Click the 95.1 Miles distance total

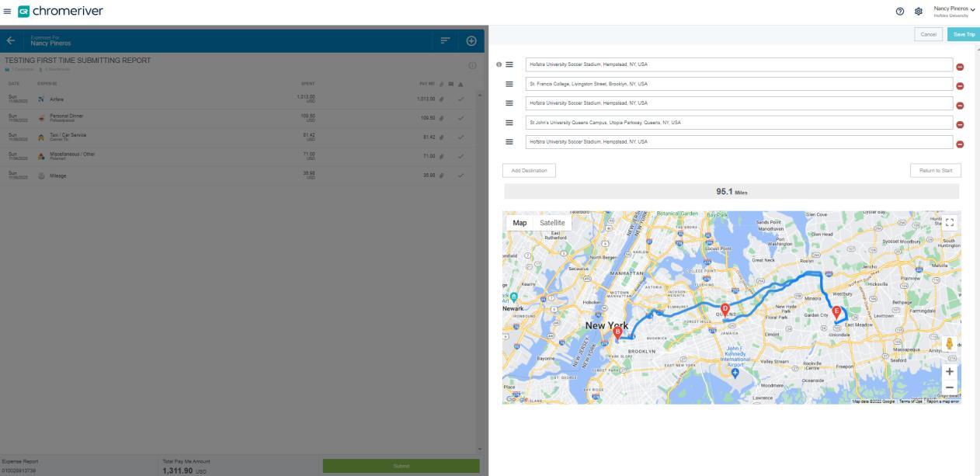732,192
